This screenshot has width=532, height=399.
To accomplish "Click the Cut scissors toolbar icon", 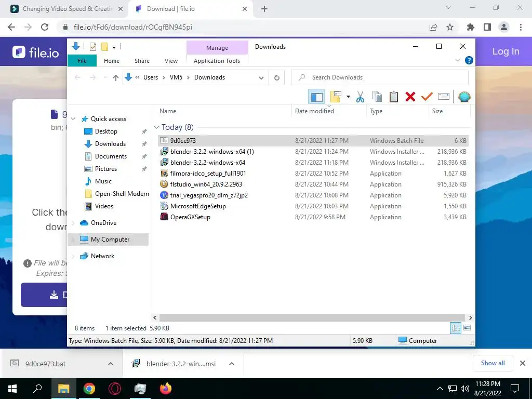I will point(360,97).
